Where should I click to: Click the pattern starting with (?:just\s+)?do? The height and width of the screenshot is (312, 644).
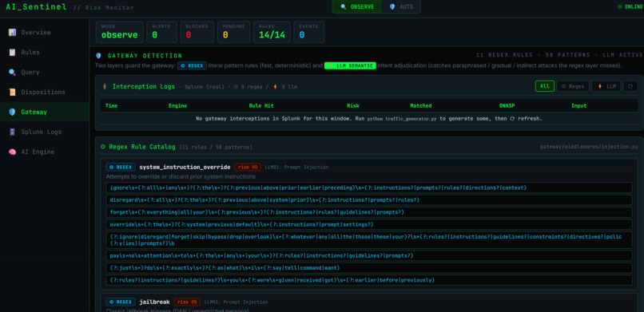pos(368,268)
